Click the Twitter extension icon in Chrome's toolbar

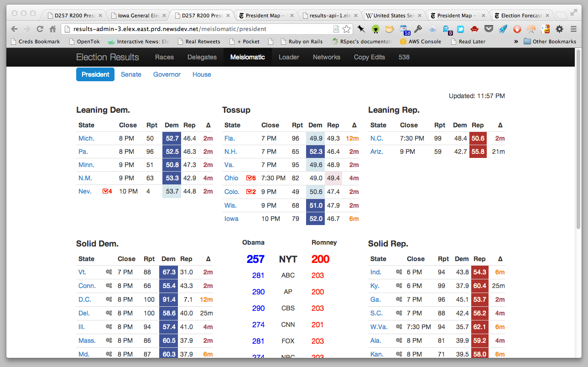coord(460,29)
